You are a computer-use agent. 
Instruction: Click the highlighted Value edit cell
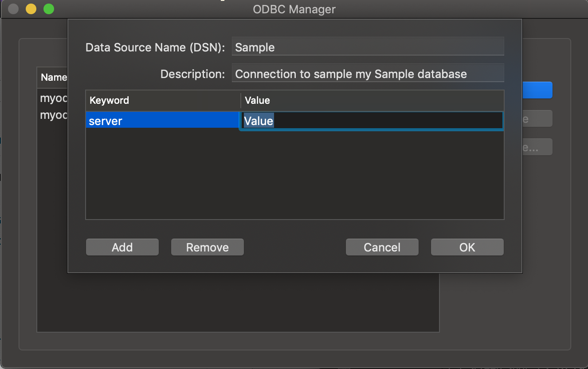372,121
